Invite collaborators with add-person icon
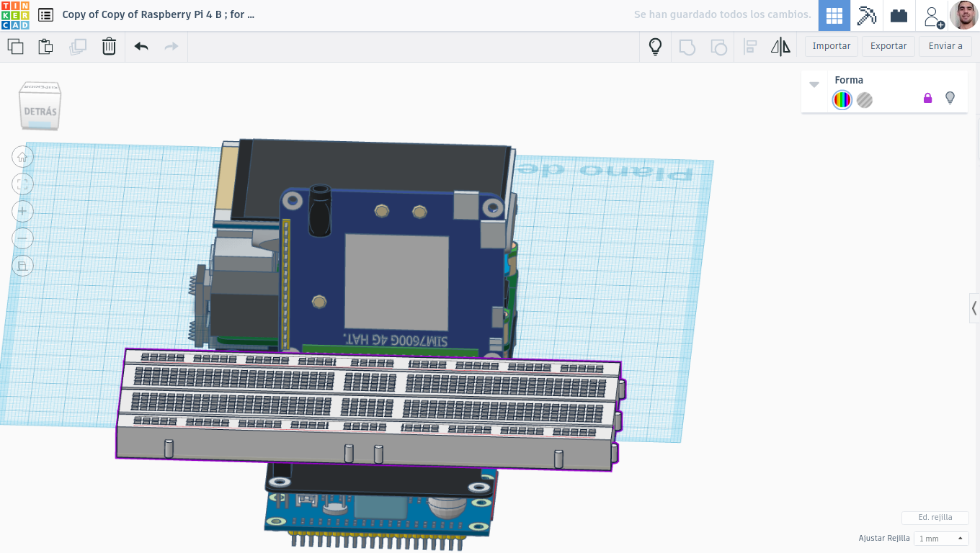The height and width of the screenshot is (553, 980). (933, 17)
